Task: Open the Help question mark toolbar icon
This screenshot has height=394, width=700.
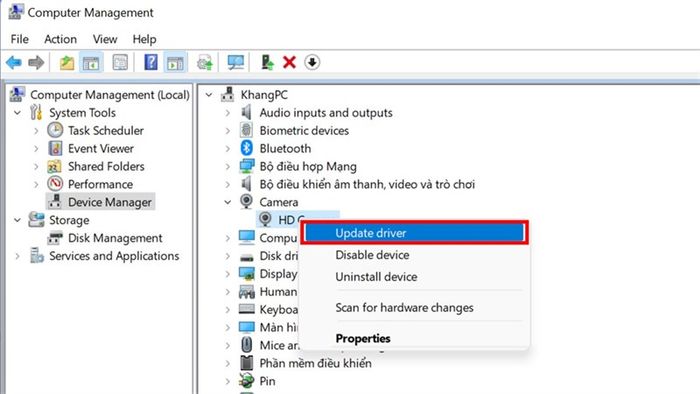Action: 151,62
